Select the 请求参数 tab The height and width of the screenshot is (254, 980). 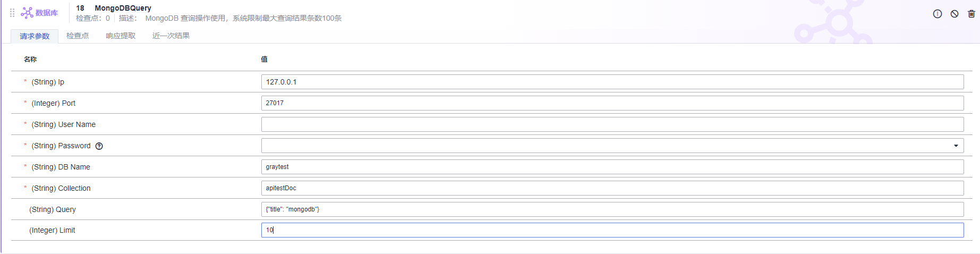tap(35, 36)
